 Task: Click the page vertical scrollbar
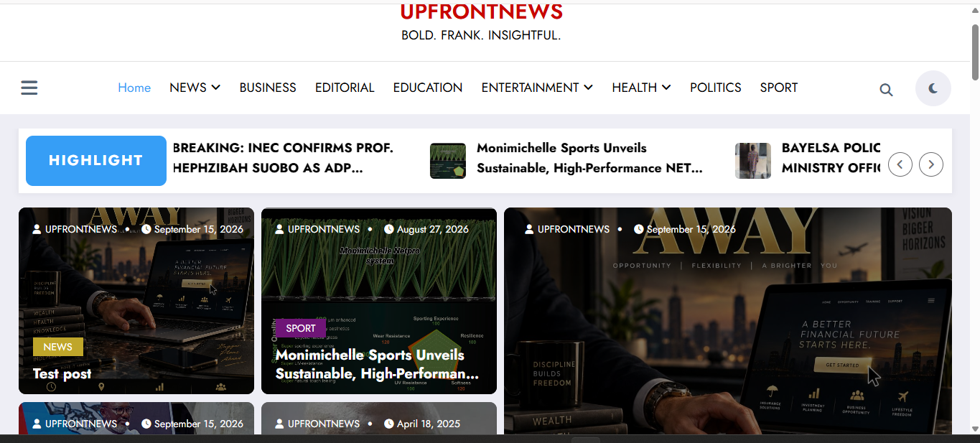[x=975, y=52]
